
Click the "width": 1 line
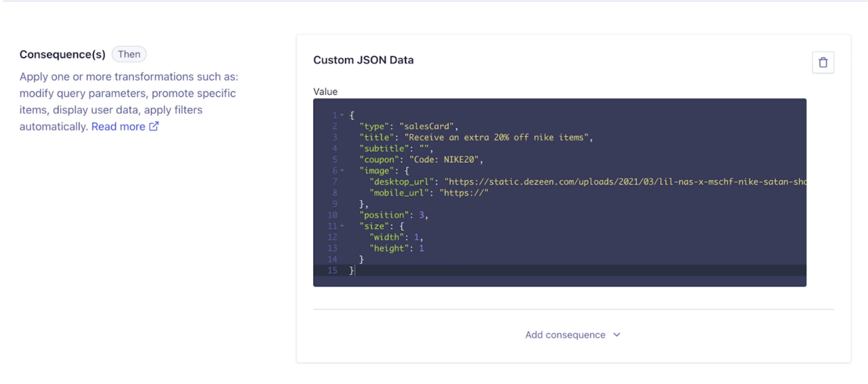(x=396, y=237)
